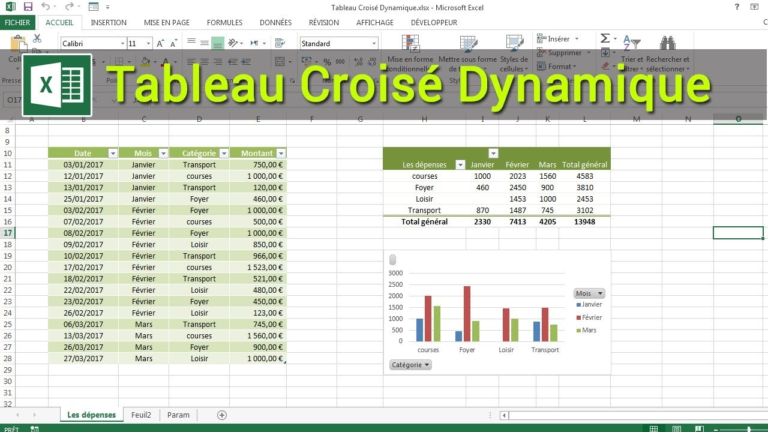Image resolution: width=768 pixels, height=432 pixels.
Task: Switch to MISE EN PAGE tab
Action: pos(167,23)
